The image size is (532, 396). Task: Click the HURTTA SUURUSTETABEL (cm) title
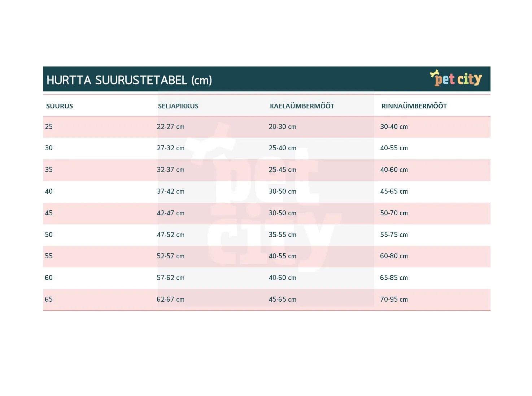pyautogui.click(x=129, y=80)
